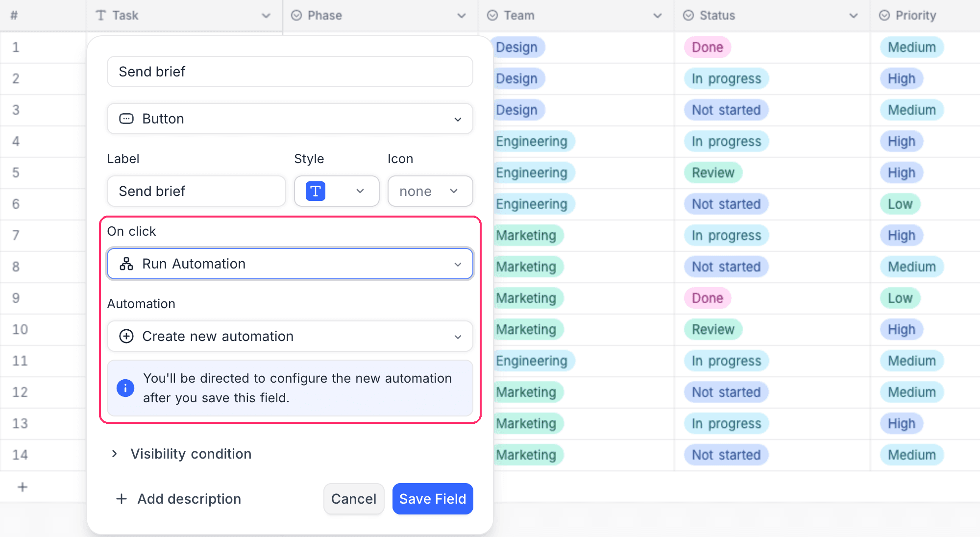Click the blue info icon in the notice
Screen dimensions: 980x537
click(125, 388)
